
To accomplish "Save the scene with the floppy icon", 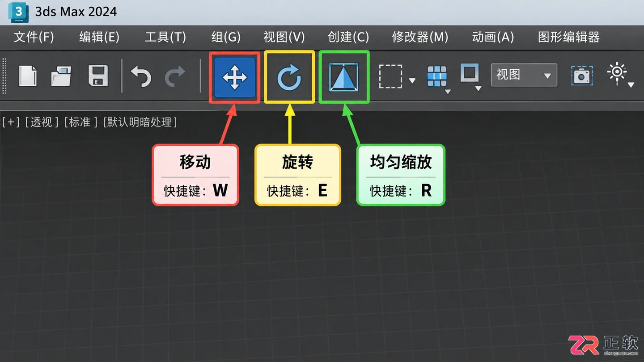I will [x=98, y=76].
